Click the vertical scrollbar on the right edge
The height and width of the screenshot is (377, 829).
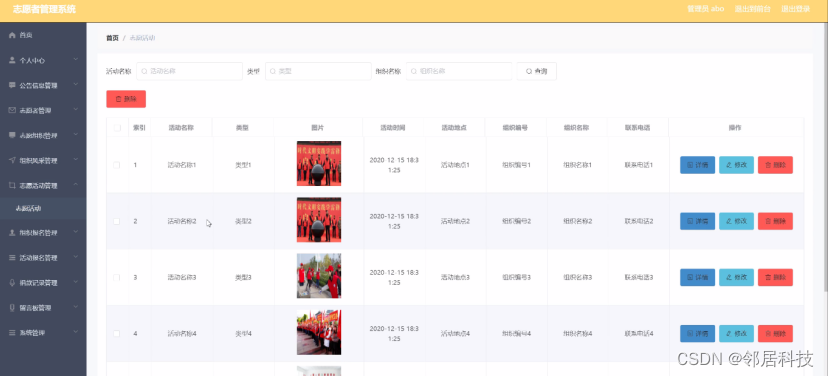(826, 157)
